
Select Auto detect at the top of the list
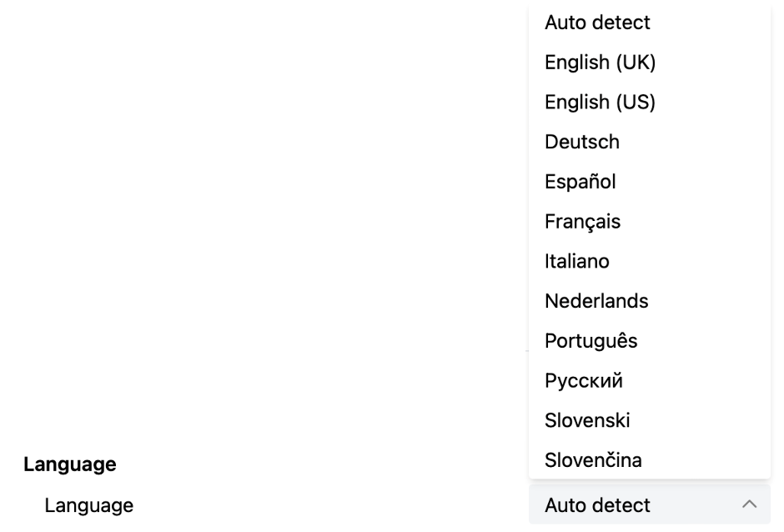point(650,23)
